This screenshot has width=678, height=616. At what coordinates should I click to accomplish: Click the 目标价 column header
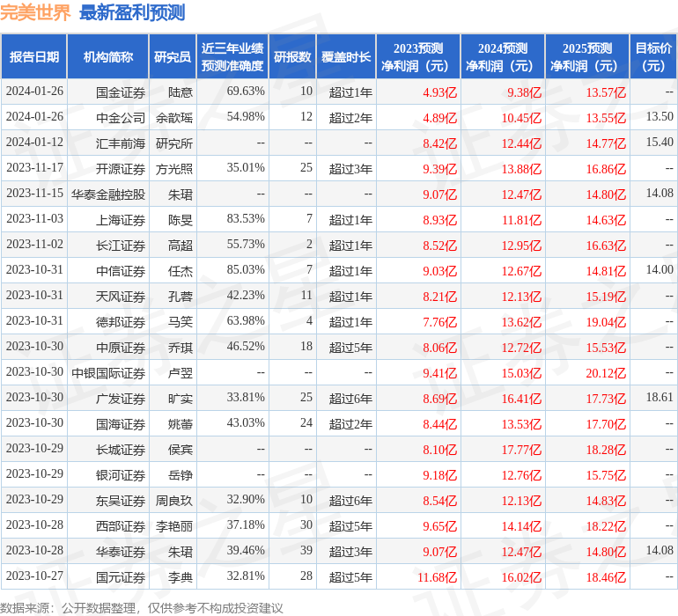point(653,56)
